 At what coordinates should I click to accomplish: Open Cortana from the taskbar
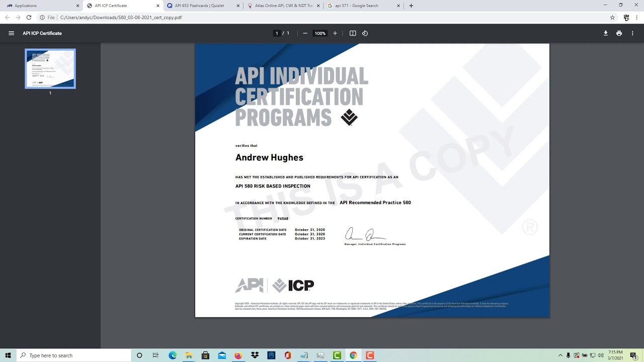[139, 355]
